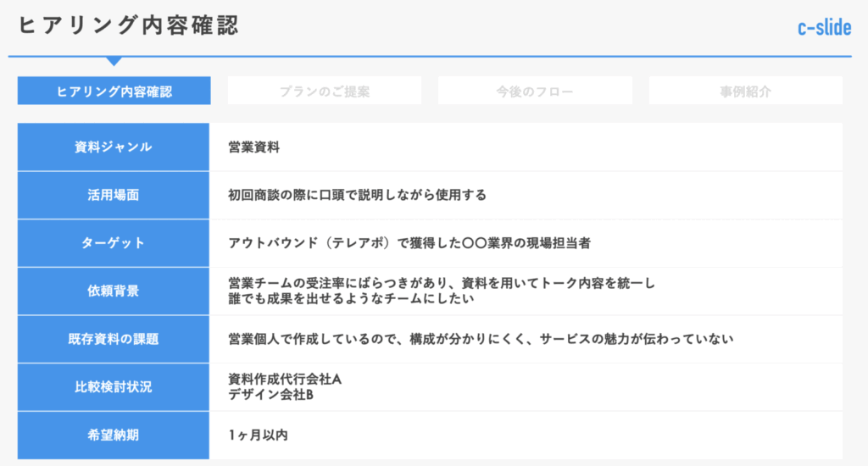
Task: Click the blue triangle marker under title
Action: [x=114, y=61]
